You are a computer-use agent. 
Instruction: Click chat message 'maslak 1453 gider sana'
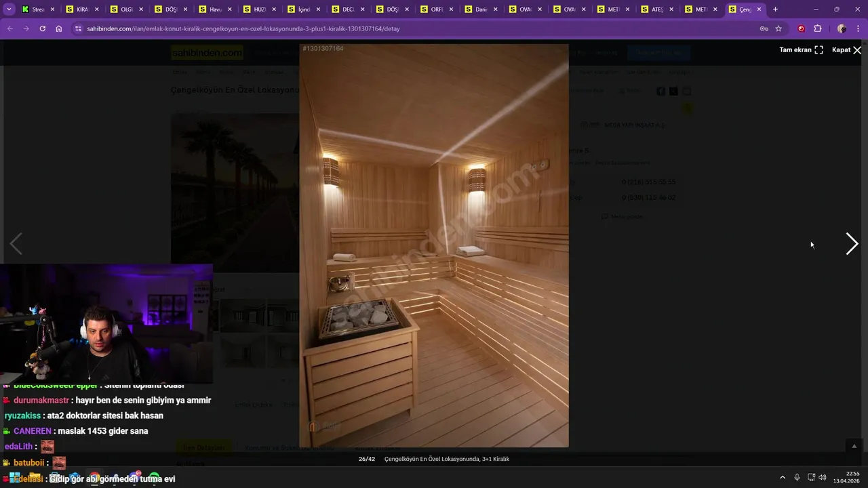pos(102,431)
